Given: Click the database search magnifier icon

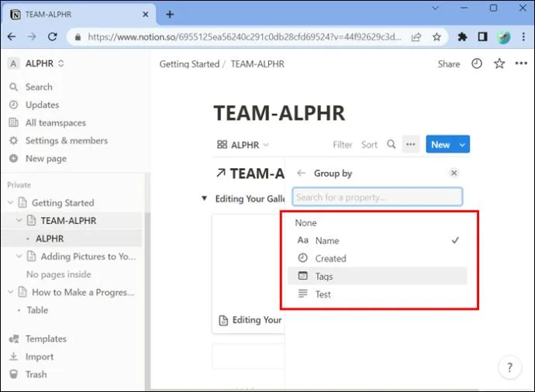Looking at the screenshot, I should pos(392,145).
